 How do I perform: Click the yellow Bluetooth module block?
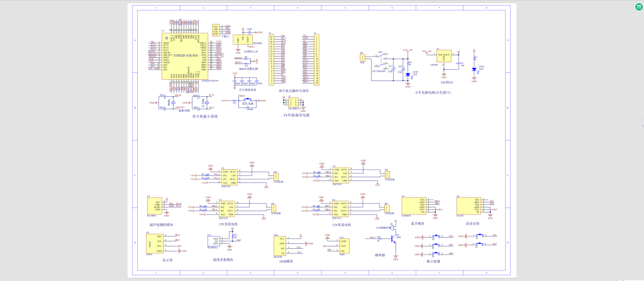pos(413,206)
